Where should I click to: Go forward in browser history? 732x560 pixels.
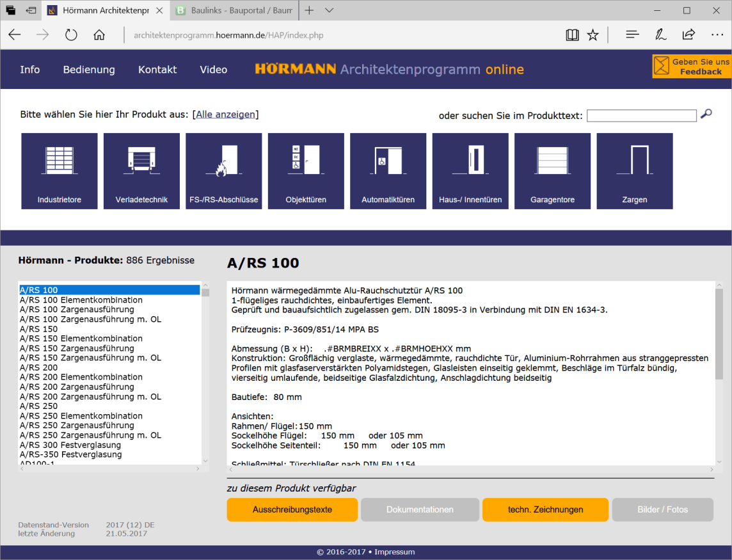(x=42, y=35)
